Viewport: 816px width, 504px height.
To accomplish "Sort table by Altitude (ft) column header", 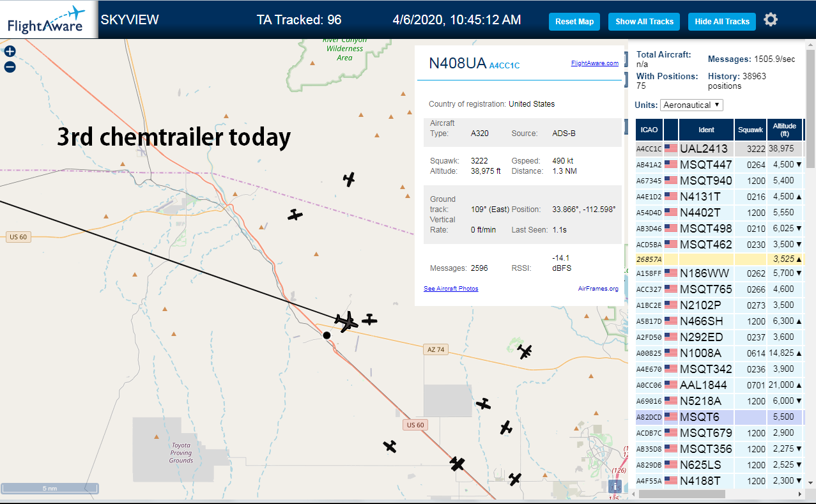I will (x=784, y=130).
